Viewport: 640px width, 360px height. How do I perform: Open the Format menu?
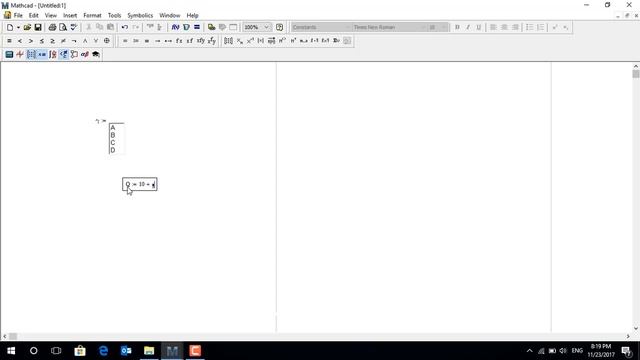pyautogui.click(x=92, y=16)
